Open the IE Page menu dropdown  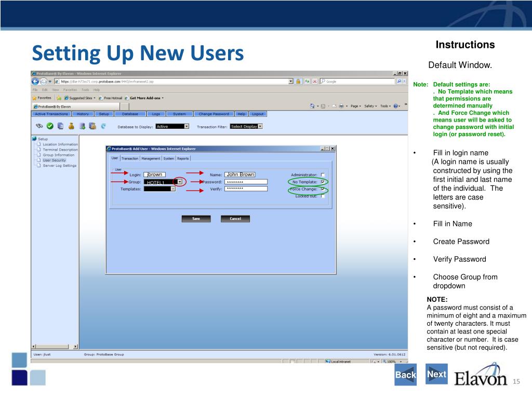[355, 106]
